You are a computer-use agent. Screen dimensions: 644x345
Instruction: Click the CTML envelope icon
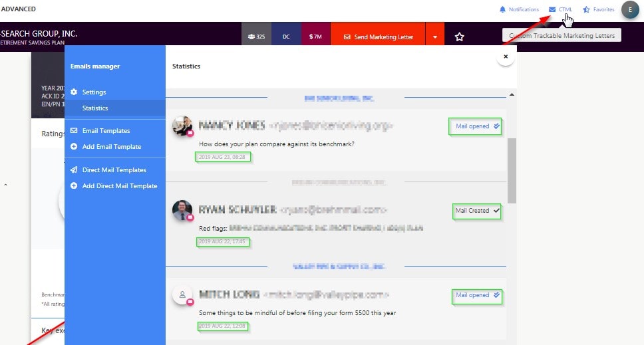point(552,9)
